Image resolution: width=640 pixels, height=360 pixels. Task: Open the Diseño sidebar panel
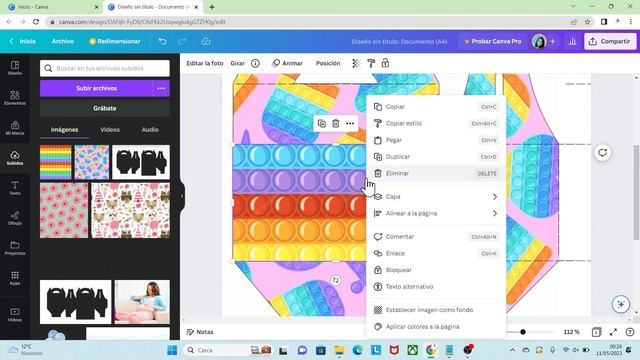point(15,68)
